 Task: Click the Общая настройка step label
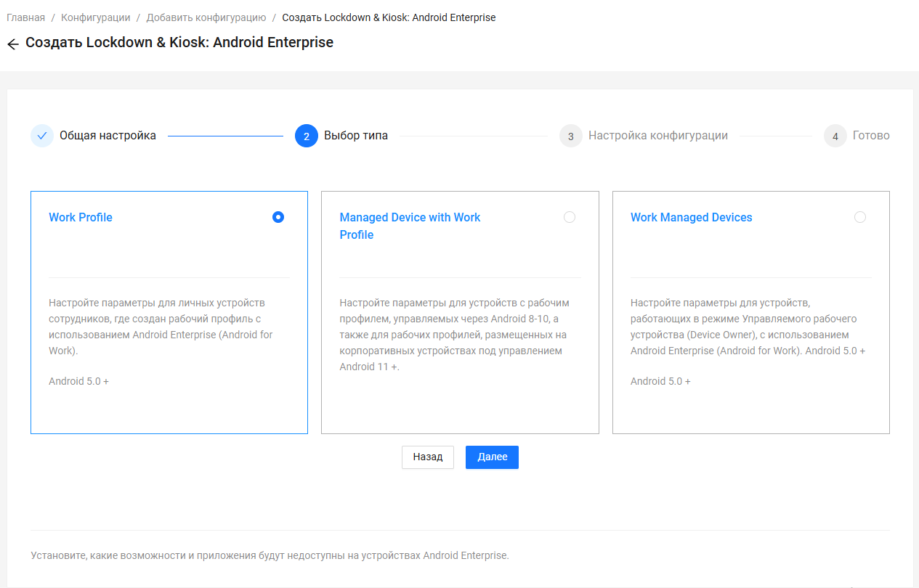tap(108, 136)
